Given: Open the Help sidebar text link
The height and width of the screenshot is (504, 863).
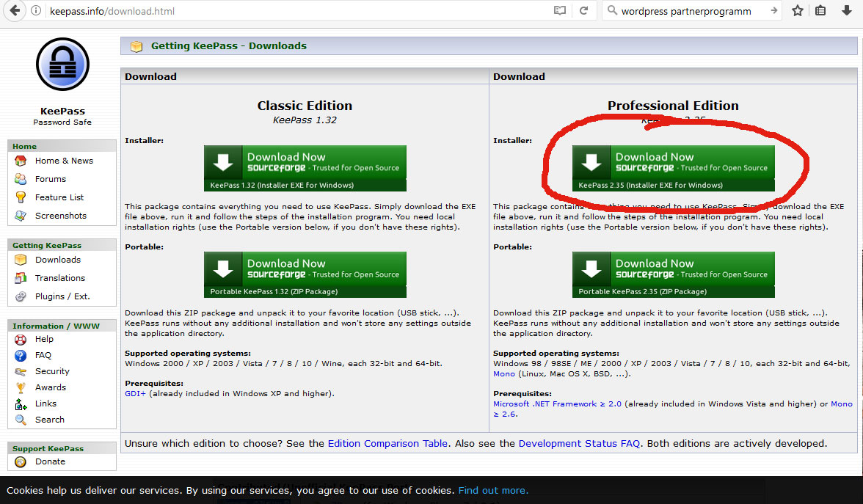Looking at the screenshot, I should pos(44,339).
